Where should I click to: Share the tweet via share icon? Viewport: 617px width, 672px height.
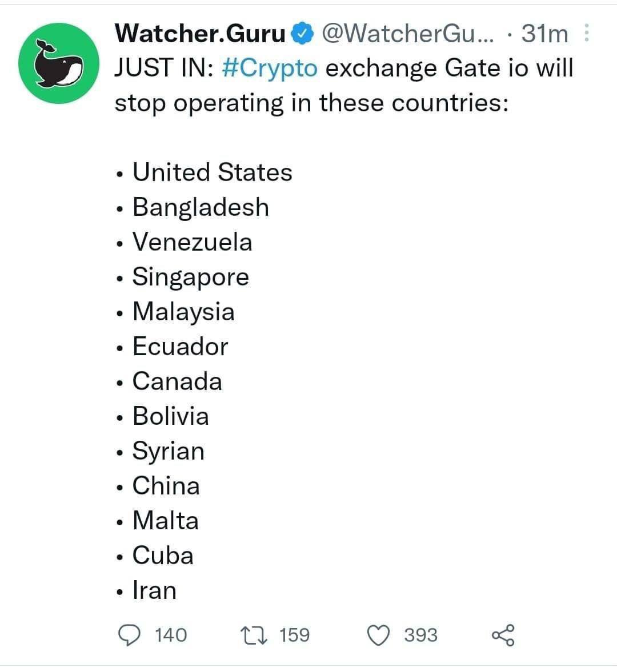[503, 635]
